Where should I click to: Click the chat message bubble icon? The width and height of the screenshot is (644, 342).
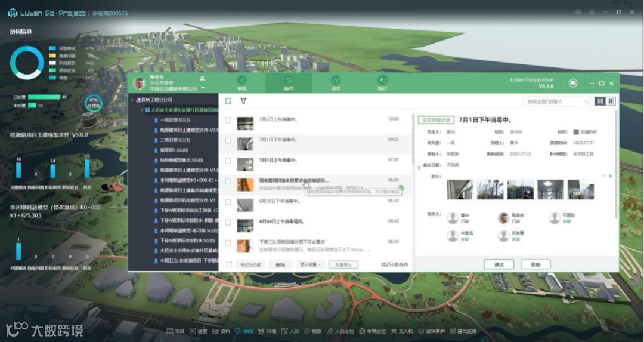pos(573,83)
